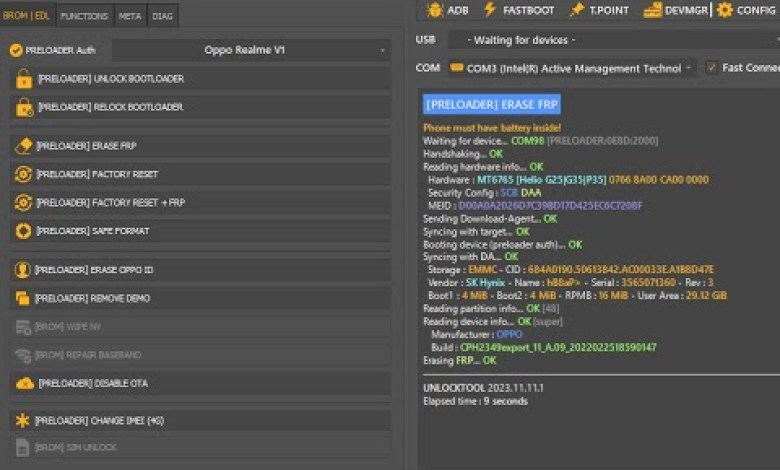This screenshot has width=780, height=470.
Task: Open the DIAG tab
Action: coord(162,16)
